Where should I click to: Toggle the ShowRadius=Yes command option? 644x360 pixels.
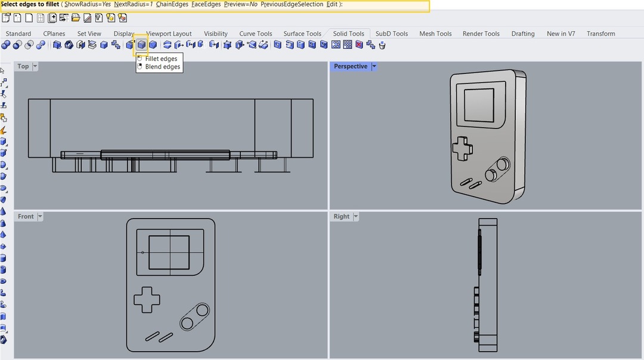point(88,4)
